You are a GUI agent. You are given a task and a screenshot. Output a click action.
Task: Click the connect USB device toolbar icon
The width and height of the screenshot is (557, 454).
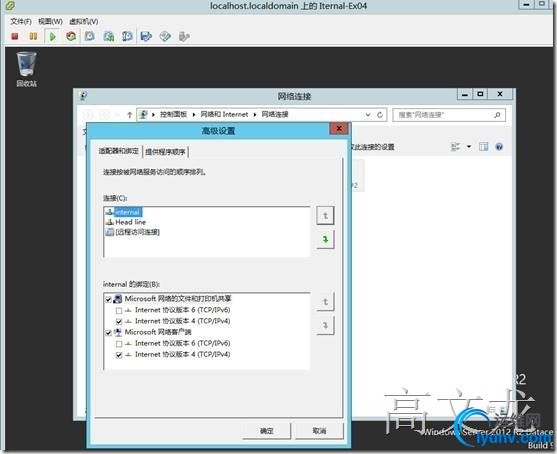[184, 36]
